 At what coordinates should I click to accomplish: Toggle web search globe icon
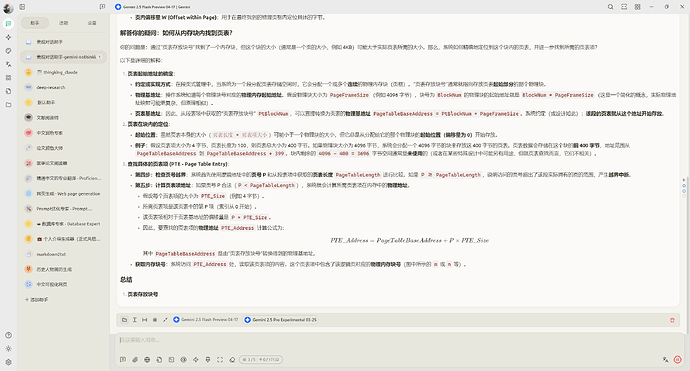(x=147, y=360)
